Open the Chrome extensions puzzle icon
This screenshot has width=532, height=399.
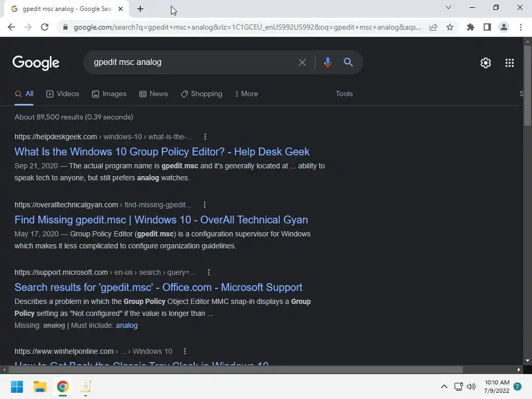(x=471, y=27)
